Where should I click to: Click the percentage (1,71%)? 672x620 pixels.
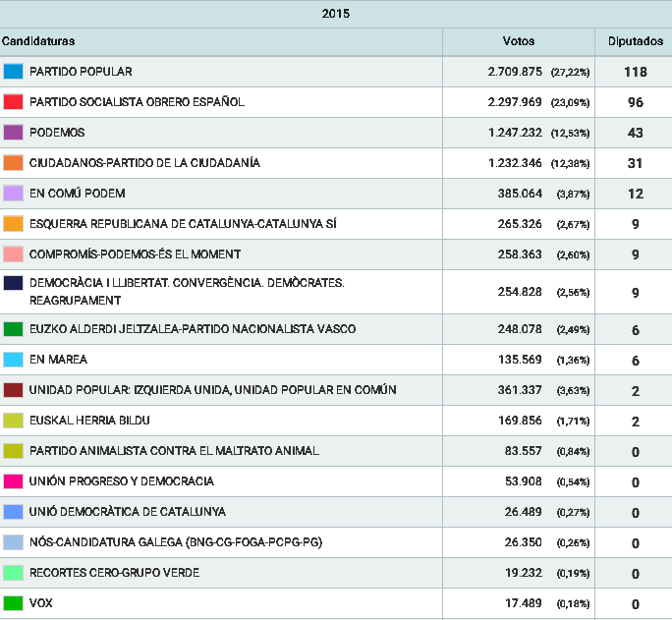(x=574, y=421)
